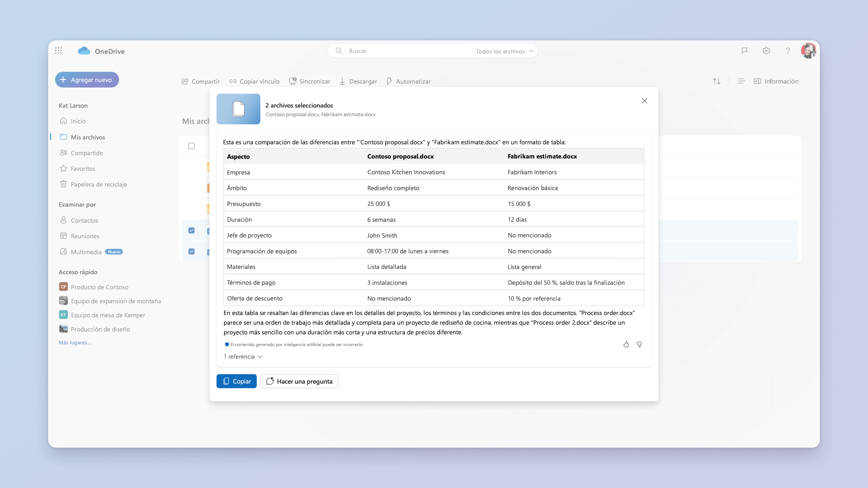Expand the Todos los archivos dropdown
The image size is (868, 488).
[x=504, y=51]
